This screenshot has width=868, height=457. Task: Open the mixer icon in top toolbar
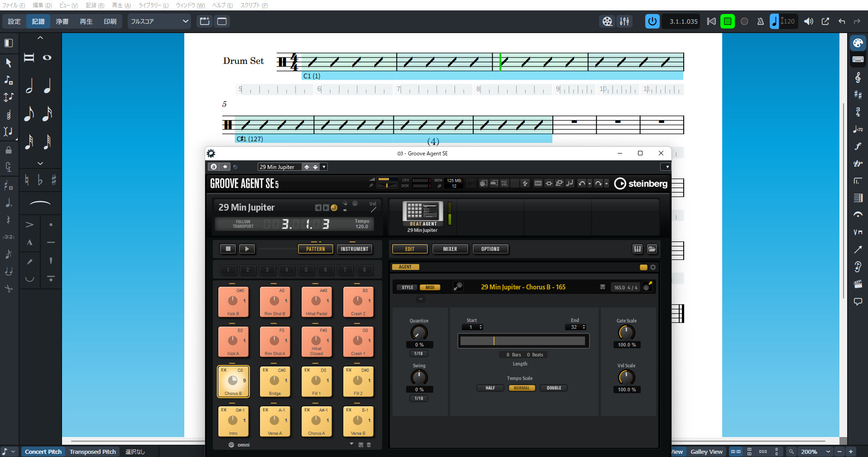624,21
